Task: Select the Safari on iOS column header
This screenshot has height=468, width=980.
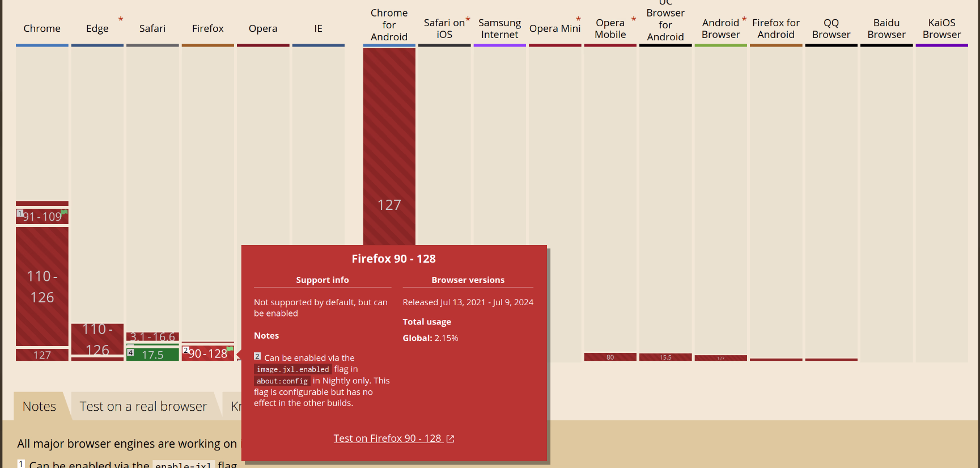Action: tap(444, 28)
